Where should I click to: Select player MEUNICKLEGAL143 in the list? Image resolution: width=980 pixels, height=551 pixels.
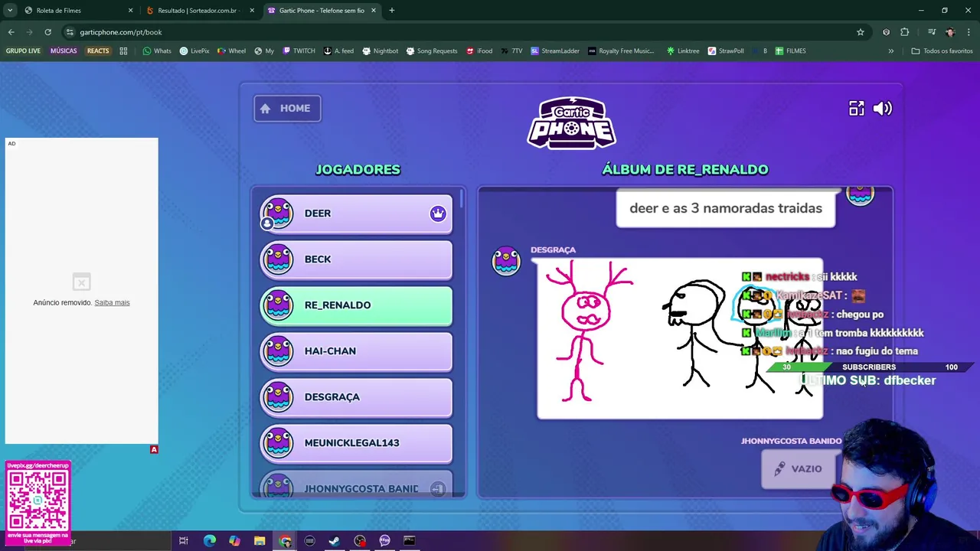coord(356,443)
